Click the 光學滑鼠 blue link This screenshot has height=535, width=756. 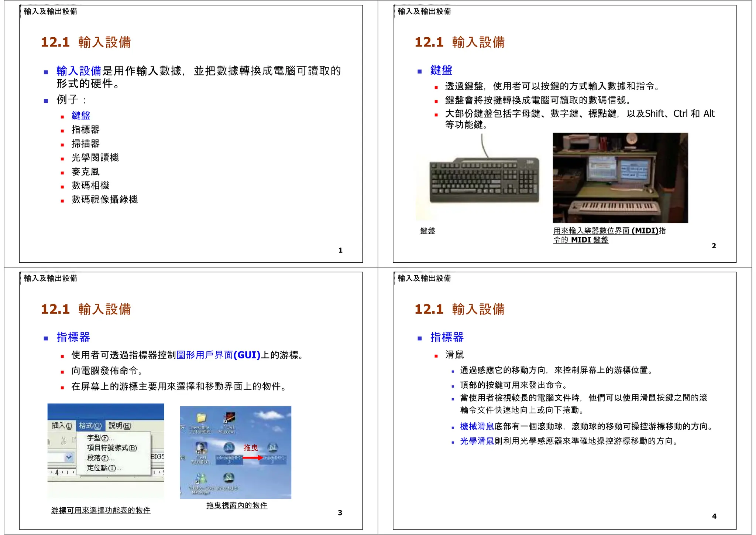click(477, 441)
